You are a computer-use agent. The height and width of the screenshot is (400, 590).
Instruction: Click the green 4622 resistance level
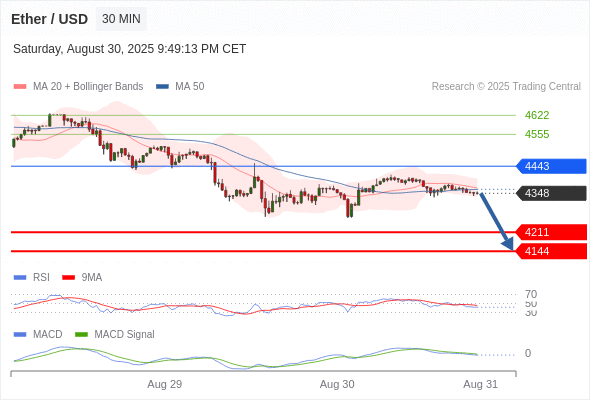pos(537,115)
